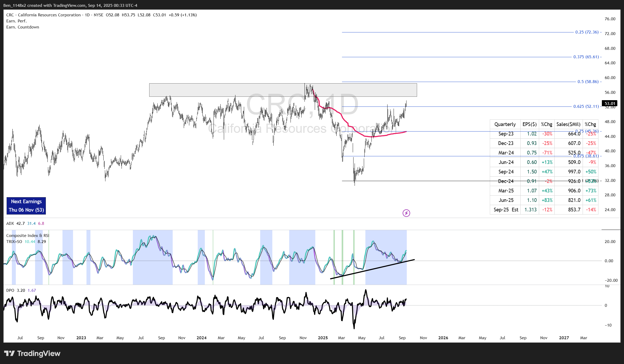Viewport: 624px width, 364px height.
Task: Click the Quarterly header in earnings table
Action: 505,124
